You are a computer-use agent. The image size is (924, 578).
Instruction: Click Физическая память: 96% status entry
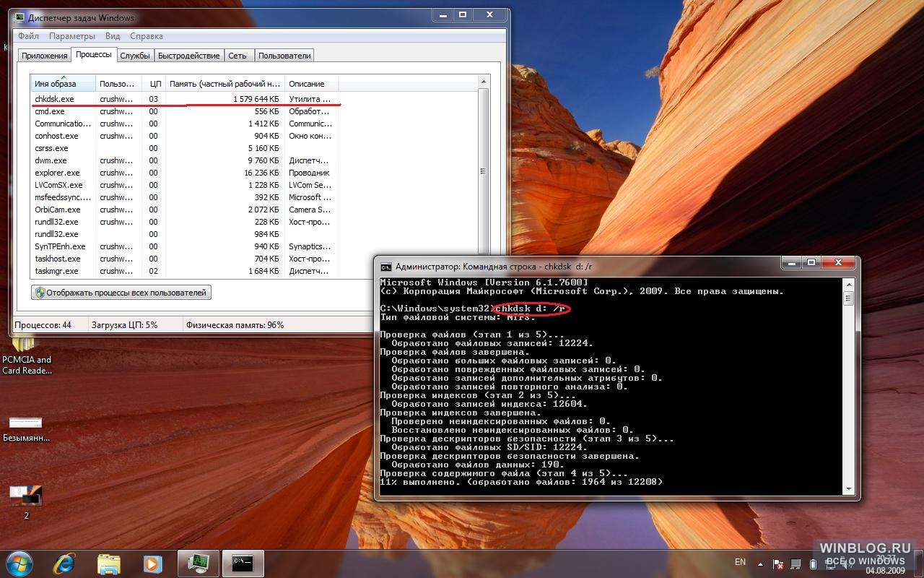pyautogui.click(x=235, y=325)
